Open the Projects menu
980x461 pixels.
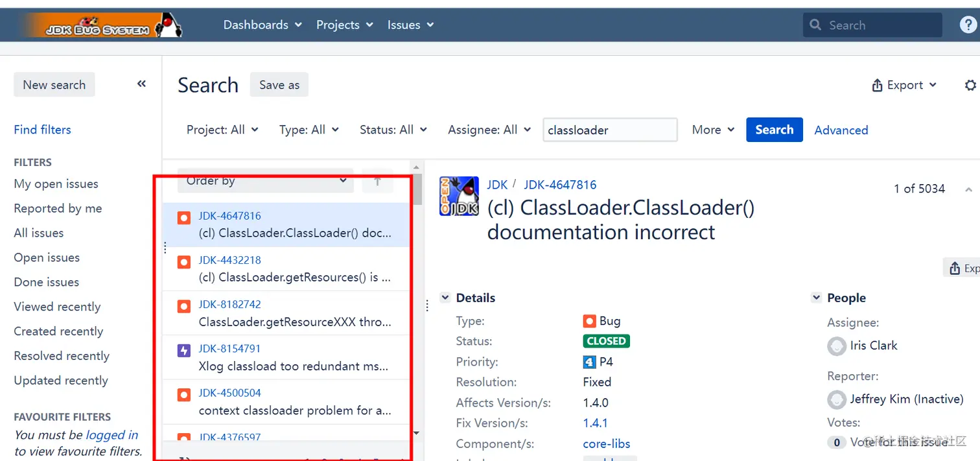click(x=345, y=25)
